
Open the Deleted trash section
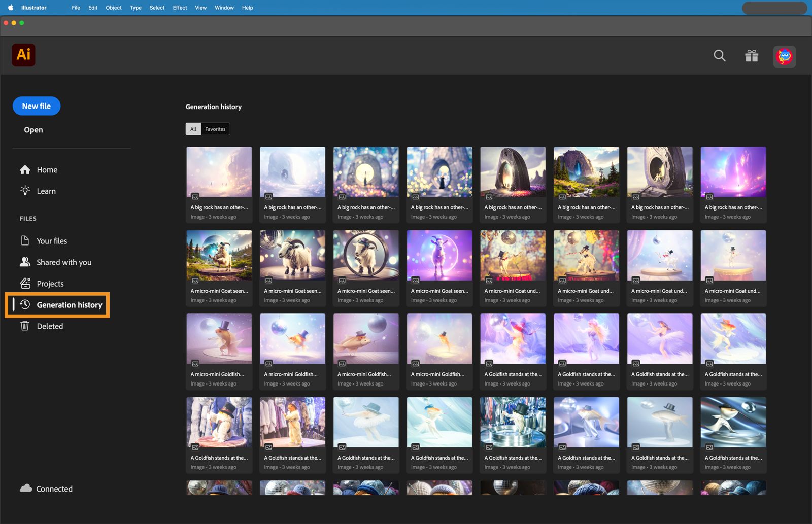49,326
